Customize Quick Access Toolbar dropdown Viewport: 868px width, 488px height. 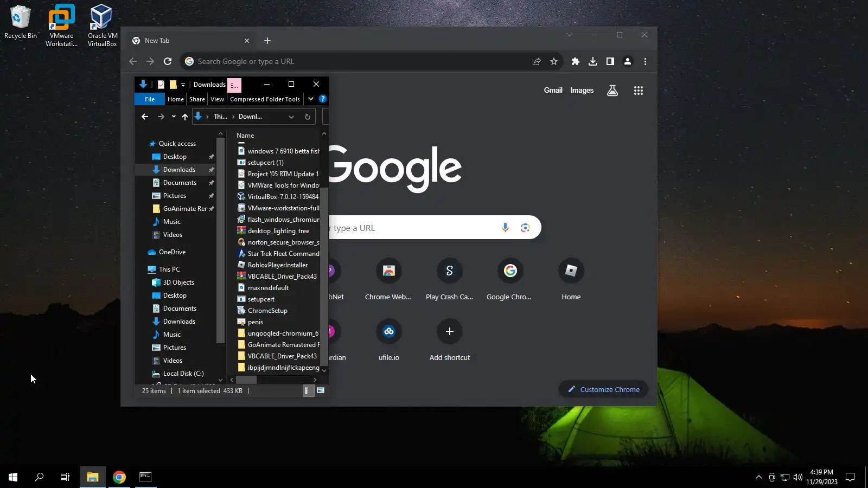(183, 85)
